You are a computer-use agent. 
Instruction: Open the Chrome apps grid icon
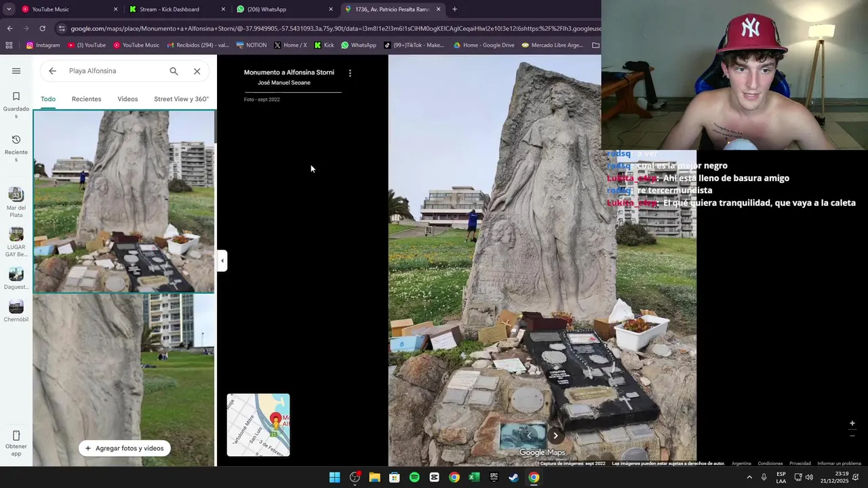pos(9,45)
